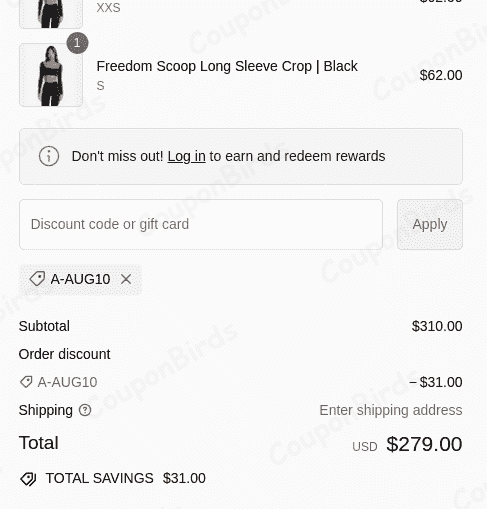Screen dimensions: 487x509
Task: Click the tag icon under Order discount
Action: [26, 382]
